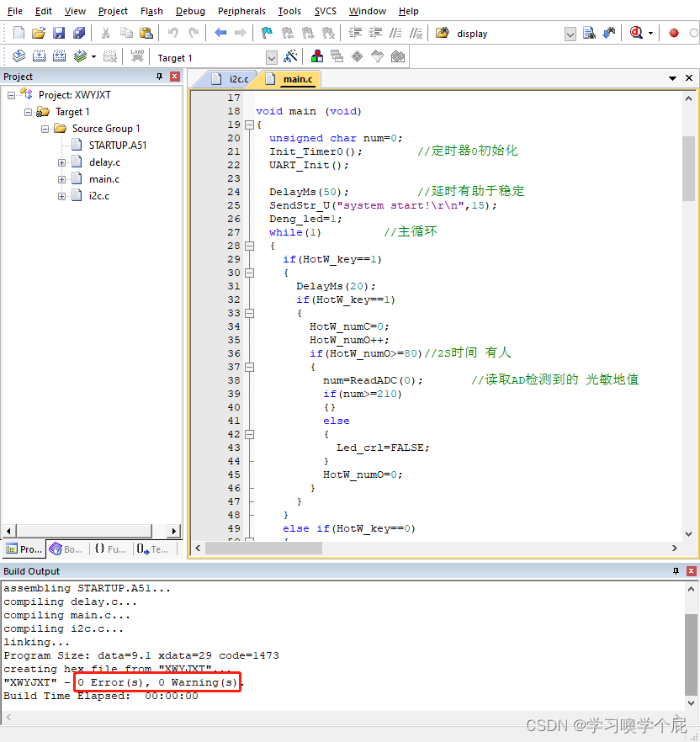Collapse Project: XWYJXT tree node
The height and width of the screenshot is (742, 700).
[12, 96]
